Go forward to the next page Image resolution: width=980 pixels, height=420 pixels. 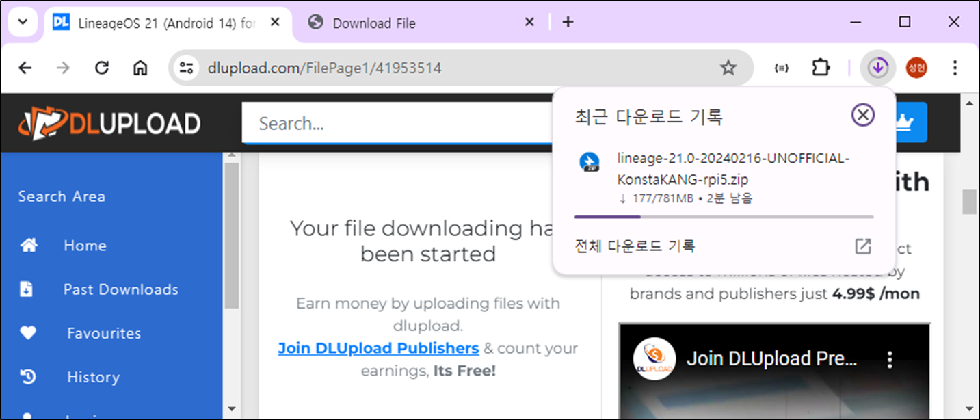pyautogui.click(x=63, y=68)
